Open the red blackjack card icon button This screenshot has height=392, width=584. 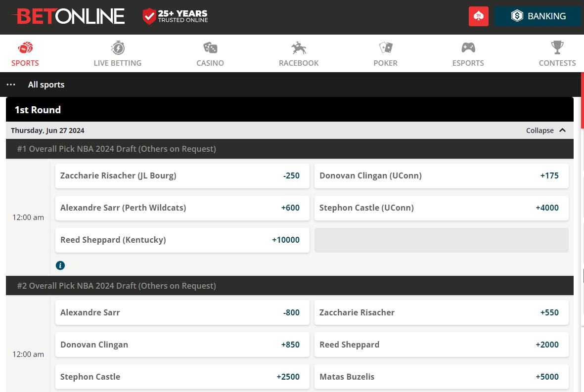[x=479, y=16]
